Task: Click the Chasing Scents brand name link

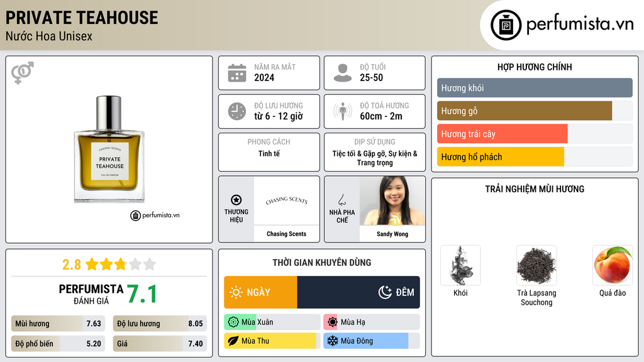Action: pos(287,234)
